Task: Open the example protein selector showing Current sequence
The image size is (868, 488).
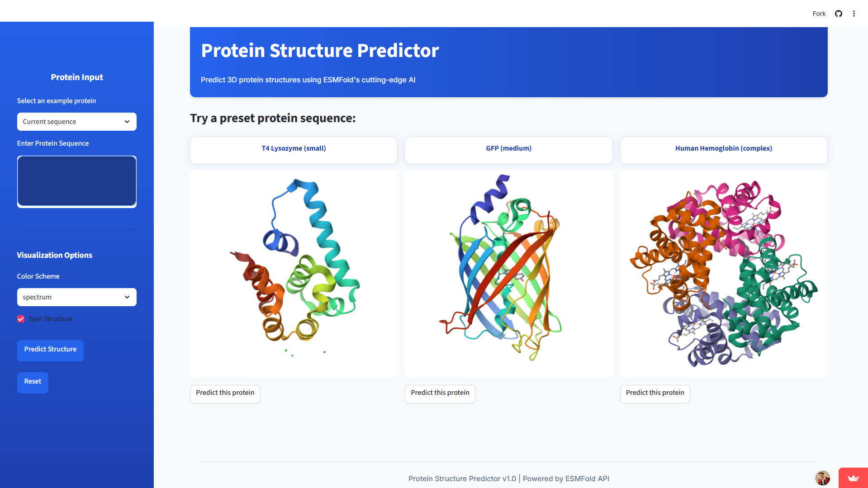Action: click(x=76, y=122)
